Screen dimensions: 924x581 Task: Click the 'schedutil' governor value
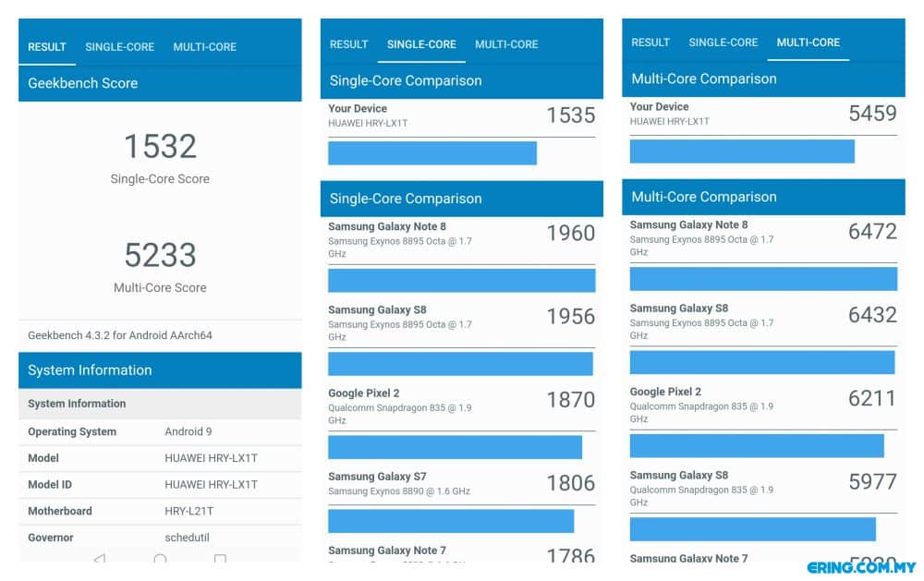(x=187, y=538)
